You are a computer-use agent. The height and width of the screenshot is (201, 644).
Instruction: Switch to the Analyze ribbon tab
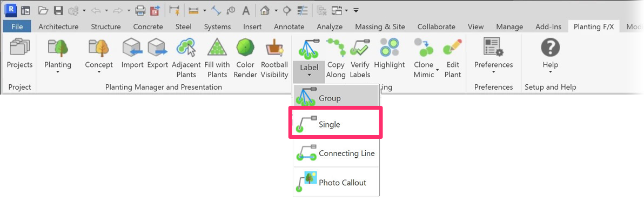coord(330,26)
